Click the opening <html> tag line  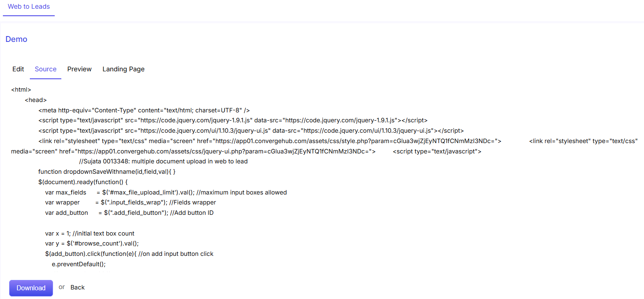pyautogui.click(x=21, y=90)
